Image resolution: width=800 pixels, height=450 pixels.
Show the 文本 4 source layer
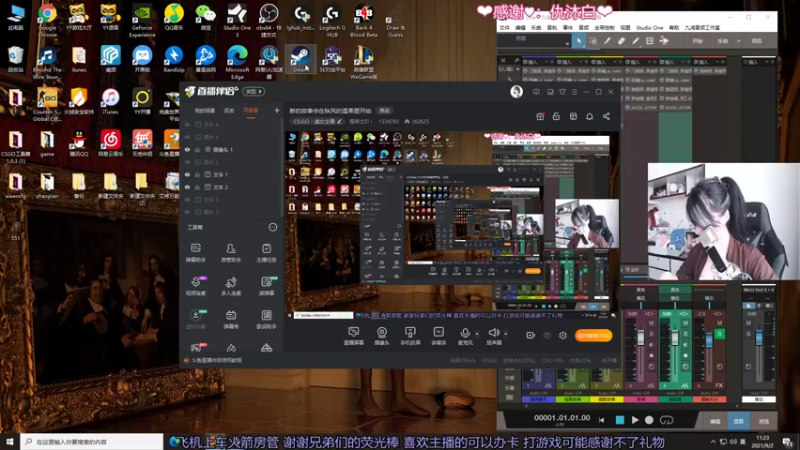tap(187, 124)
